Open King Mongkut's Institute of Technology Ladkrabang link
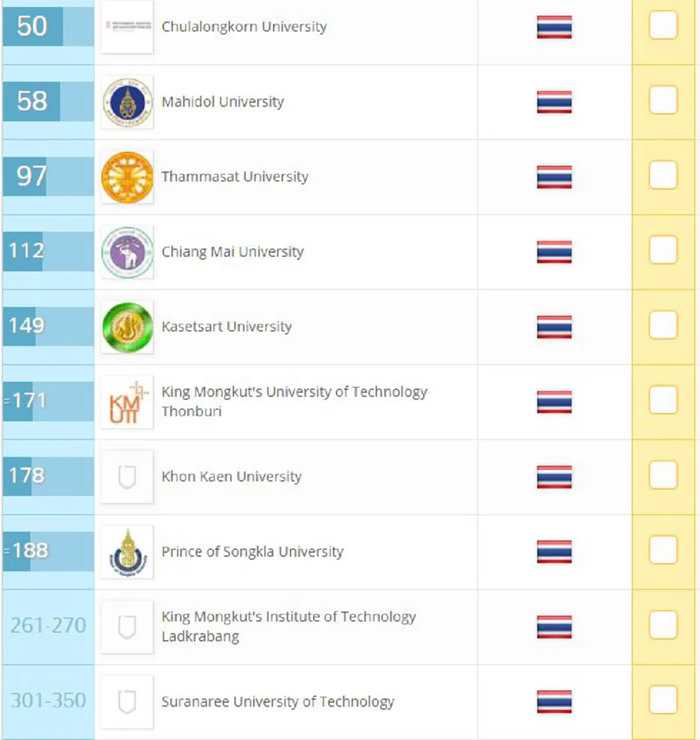The image size is (700, 740). coord(289,626)
